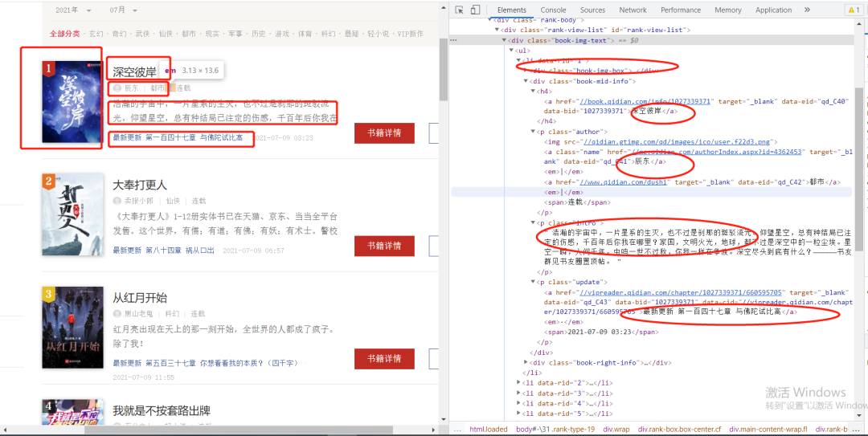Image resolution: width=868 pixels, height=436 pixels.
Task: Open the Network tab
Action: click(x=633, y=10)
